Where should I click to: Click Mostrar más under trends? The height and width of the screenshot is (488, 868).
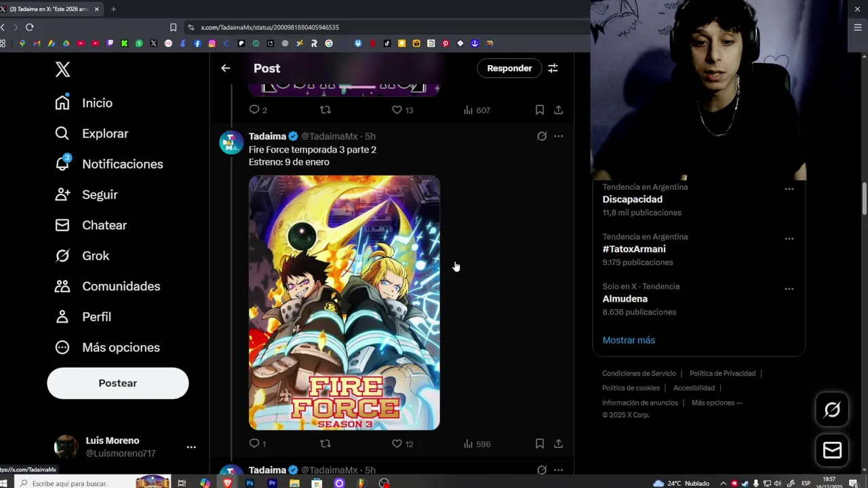click(x=629, y=340)
